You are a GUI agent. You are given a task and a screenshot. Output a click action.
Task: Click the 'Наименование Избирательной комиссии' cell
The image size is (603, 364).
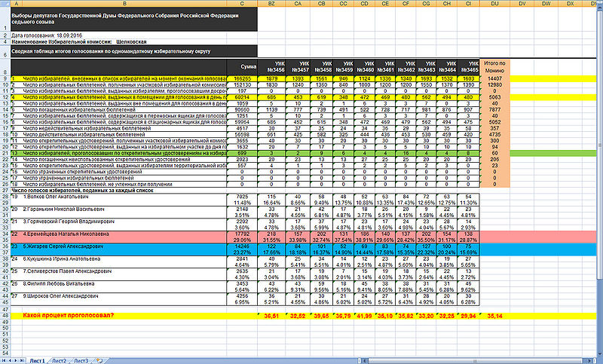point(62,41)
